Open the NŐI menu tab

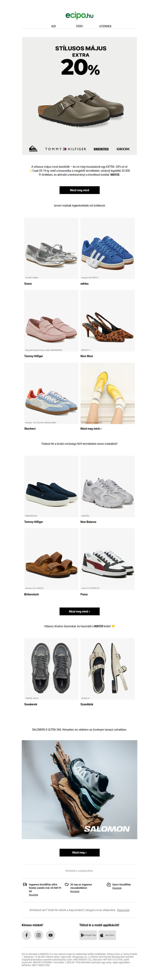[54, 26]
